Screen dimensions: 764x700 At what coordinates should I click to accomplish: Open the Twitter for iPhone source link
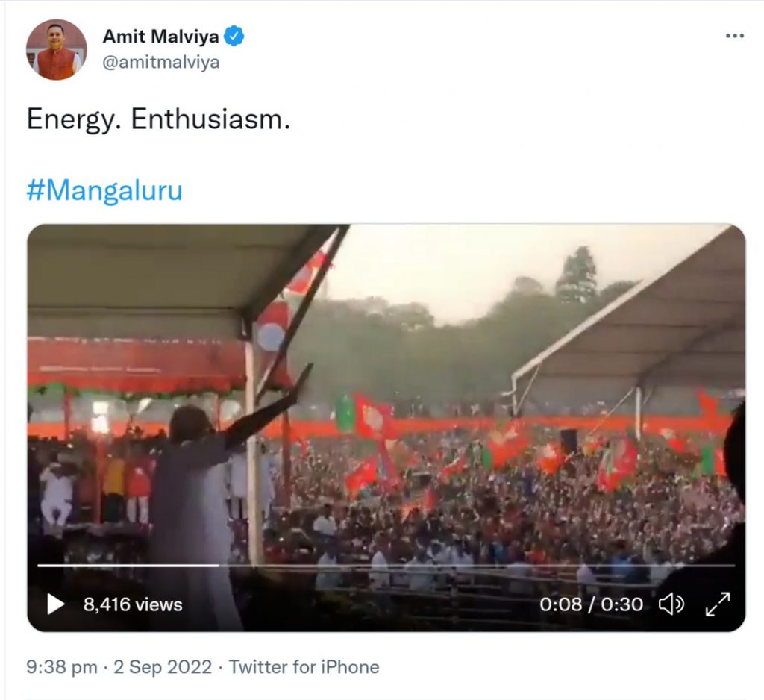[x=304, y=666]
